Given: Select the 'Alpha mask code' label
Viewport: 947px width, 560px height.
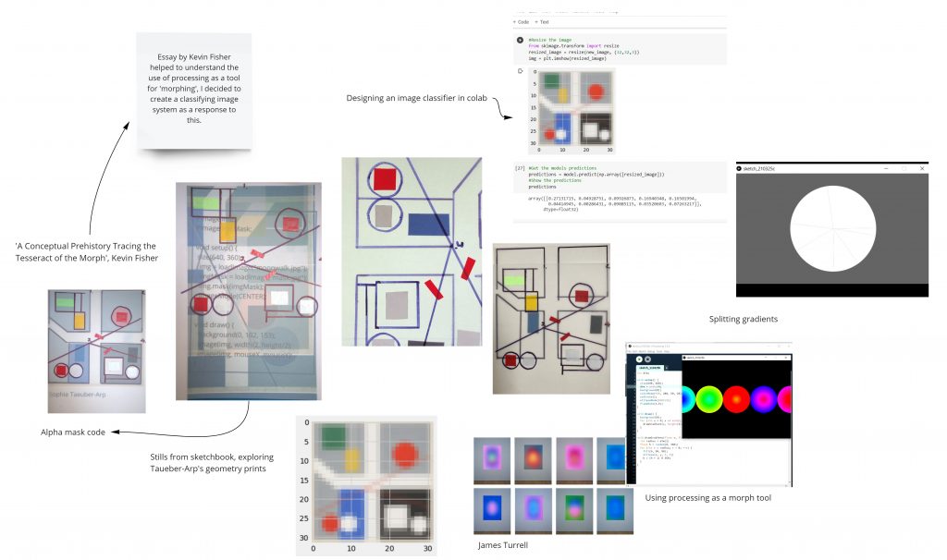Looking at the screenshot, I should pyautogui.click(x=72, y=432).
